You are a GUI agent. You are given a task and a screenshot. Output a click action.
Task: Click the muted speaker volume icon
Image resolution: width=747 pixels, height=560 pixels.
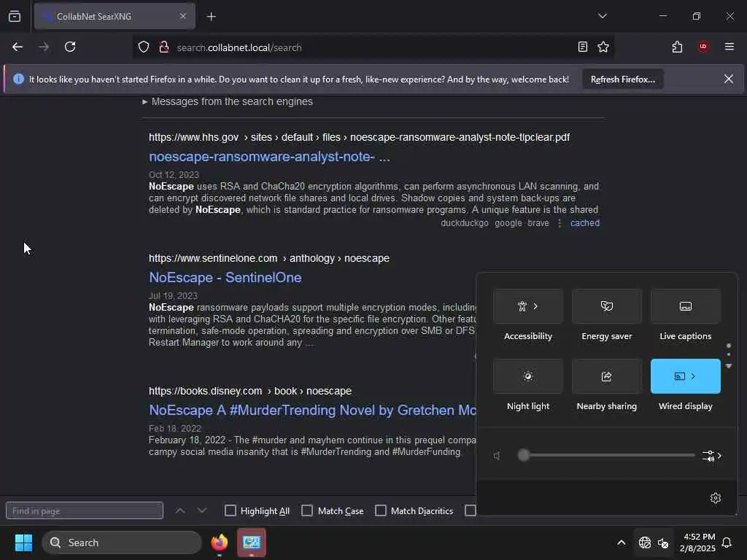click(x=497, y=456)
